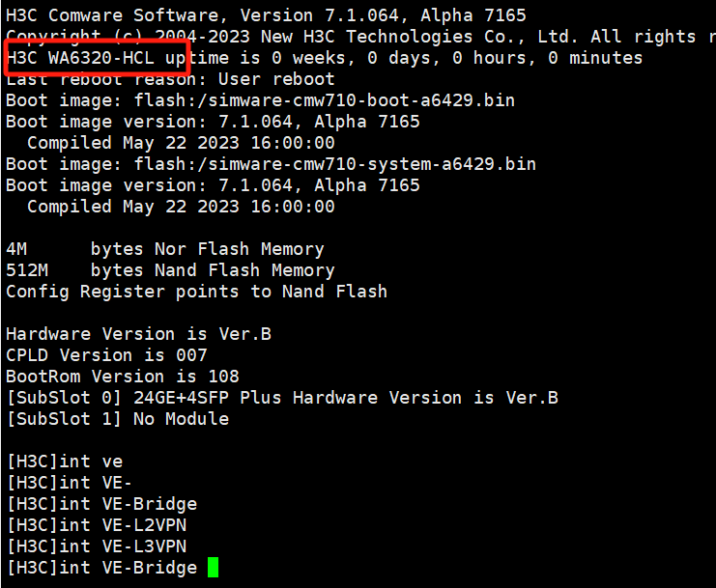
Task: Click the 512M bytes Nand Flash Memory line
Action: click(170, 270)
